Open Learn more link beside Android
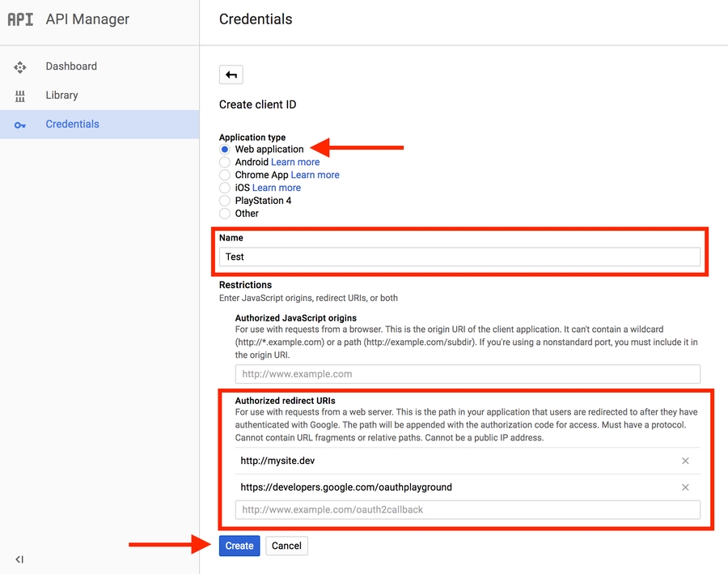728x574 pixels. [295, 162]
